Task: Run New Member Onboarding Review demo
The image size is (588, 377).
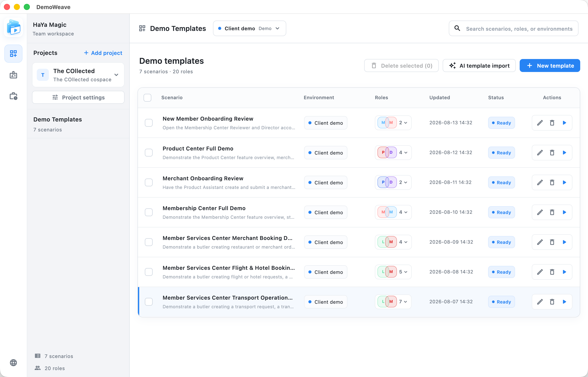Action: tap(564, 123)
